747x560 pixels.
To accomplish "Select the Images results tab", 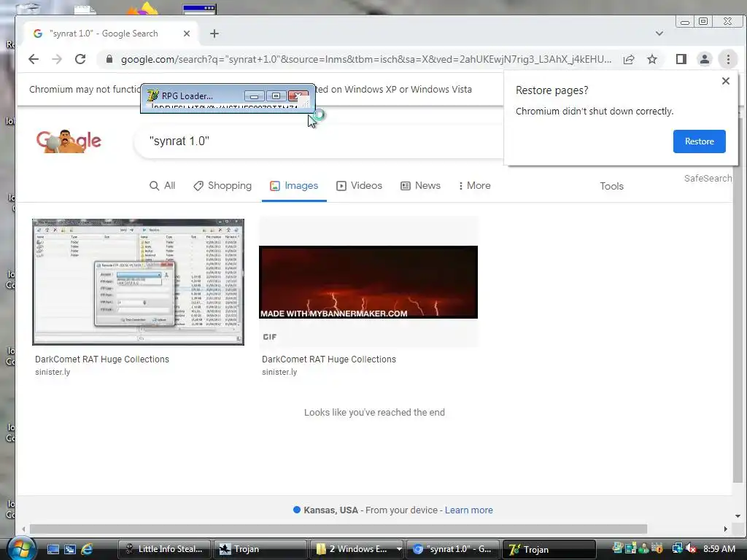I will tap(294, 186).
